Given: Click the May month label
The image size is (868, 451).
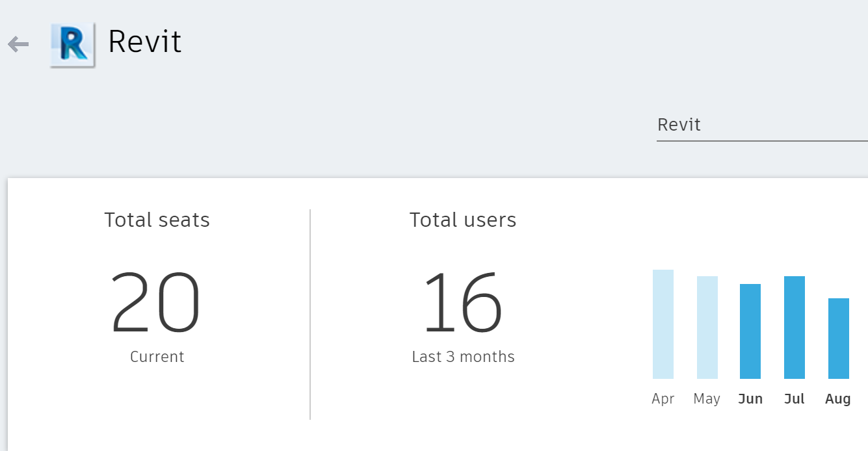Looking at the screenshot, I should [x=707, y=399].
